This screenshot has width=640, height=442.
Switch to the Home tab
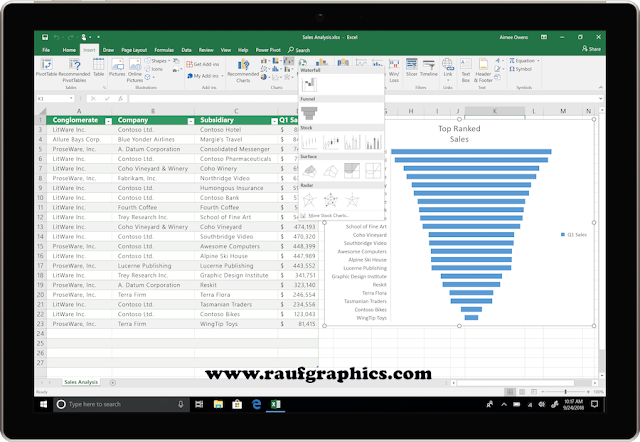pos(69,50)
